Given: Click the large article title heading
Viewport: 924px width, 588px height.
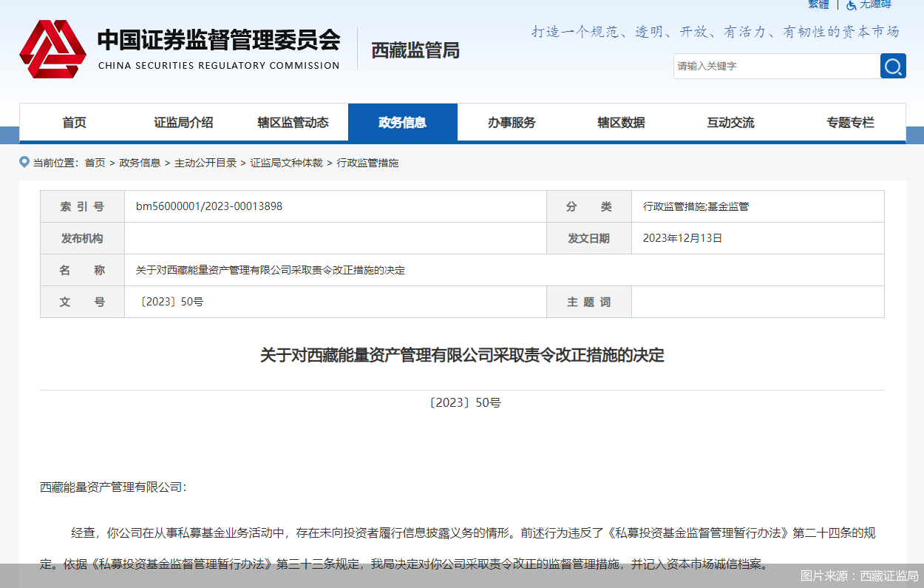Looking at the screenshot, I should click(x=462, y=356).
